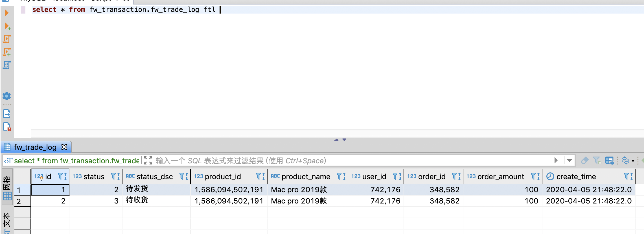Execute SQL statement in a new tab

point(8,26)
